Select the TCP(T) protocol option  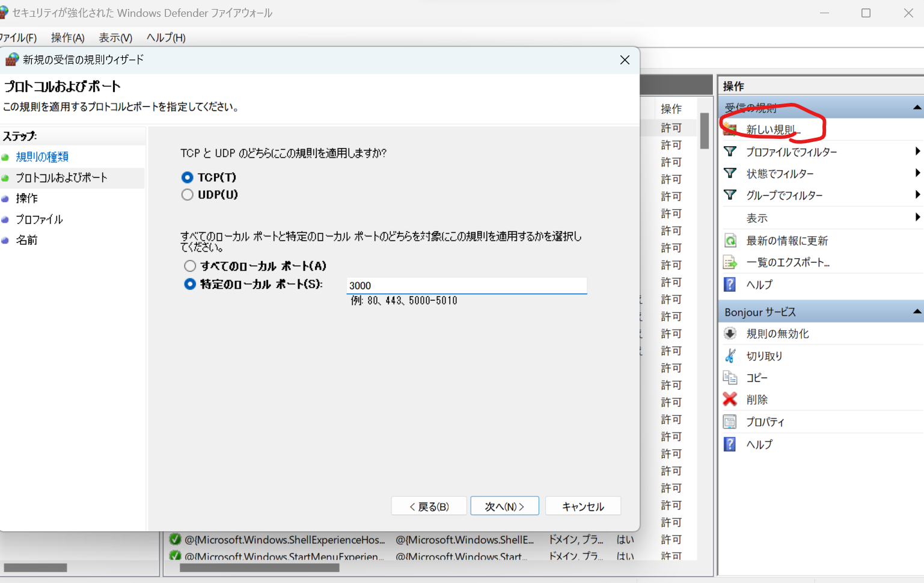point(187,177)
